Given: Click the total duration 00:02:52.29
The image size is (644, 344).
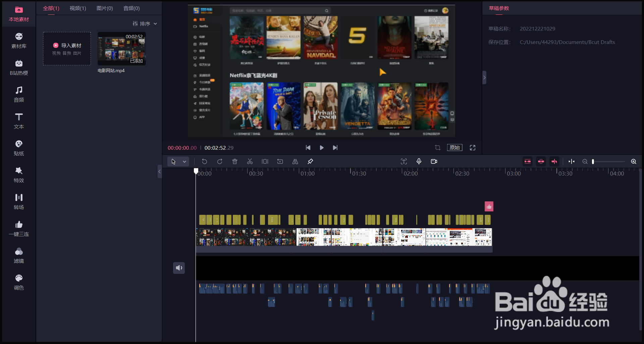Looking at the screenshot, I should click(x=219, y=148).
